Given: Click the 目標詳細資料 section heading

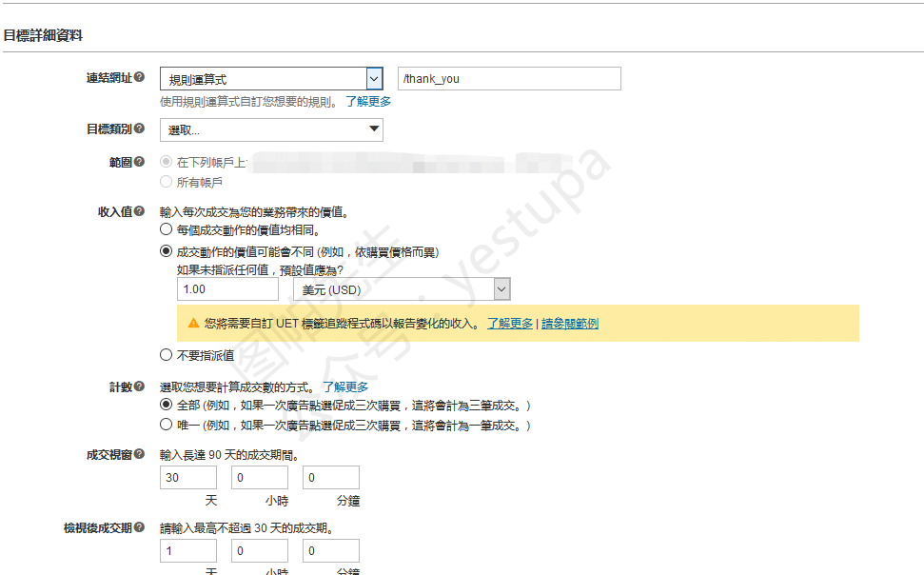Looking at the screenshot, I should click(43, 35).
